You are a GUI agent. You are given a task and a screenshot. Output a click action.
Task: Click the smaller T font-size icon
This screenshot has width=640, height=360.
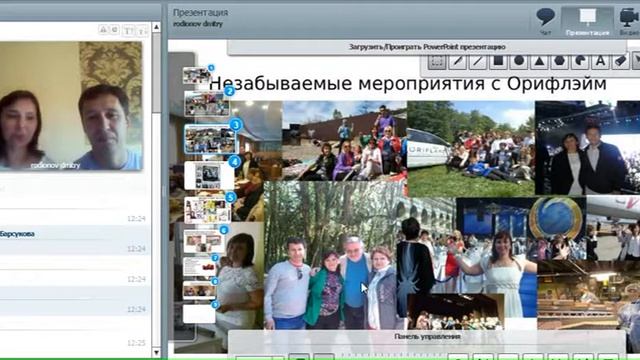click(142, 31)
